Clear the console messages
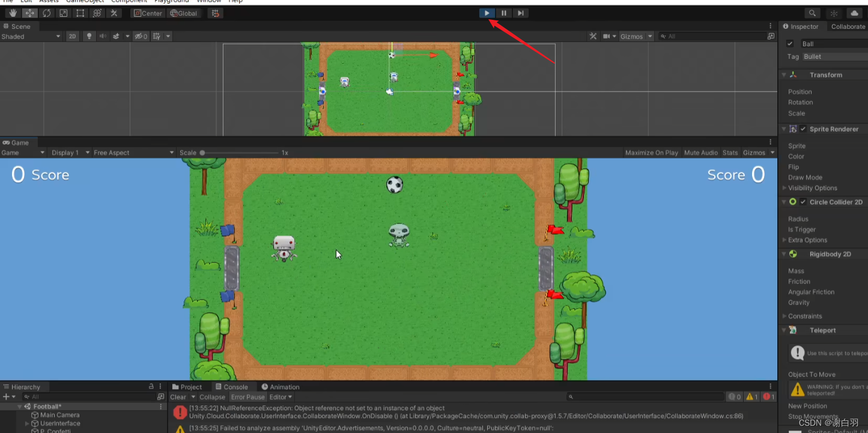The image size is (868, 433). (x=178, y=397)
